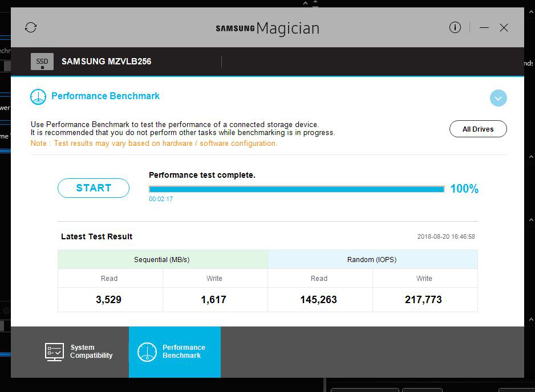Click the Performance test complete message
Screen dimensions: 535x392
pos(202,175)
